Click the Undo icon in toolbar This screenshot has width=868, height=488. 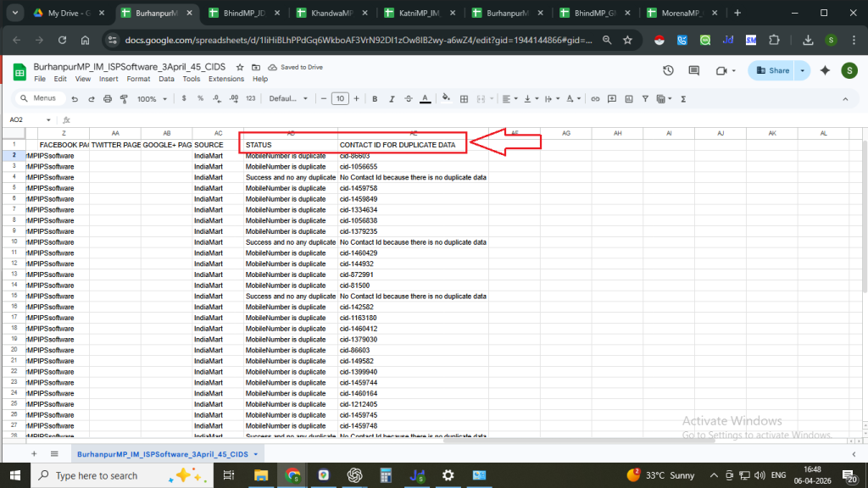tap(75, 98)
